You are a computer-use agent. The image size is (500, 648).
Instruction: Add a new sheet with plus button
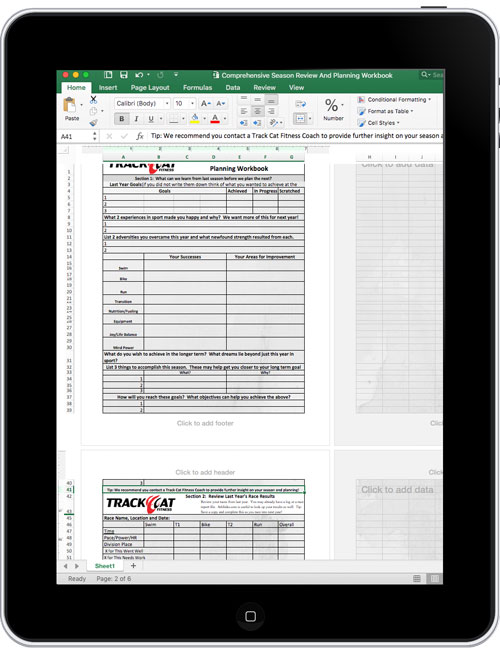coord(133,566)
